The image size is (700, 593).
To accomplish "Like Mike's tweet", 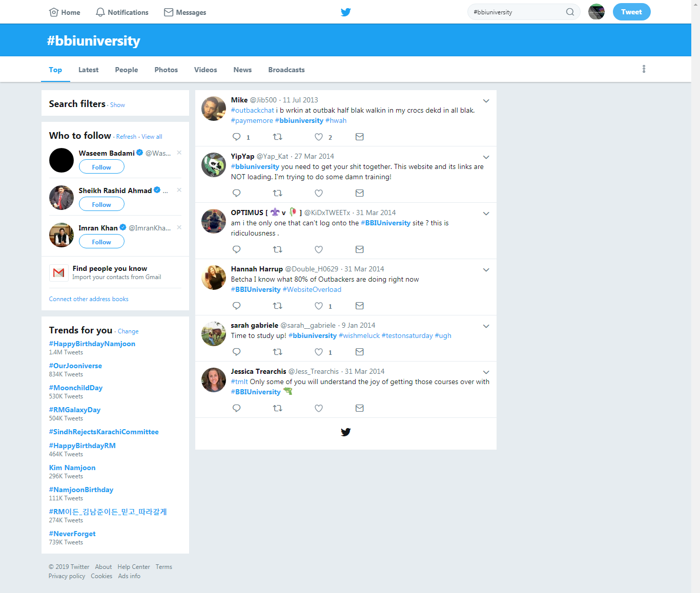I will (x=319, y=137).
